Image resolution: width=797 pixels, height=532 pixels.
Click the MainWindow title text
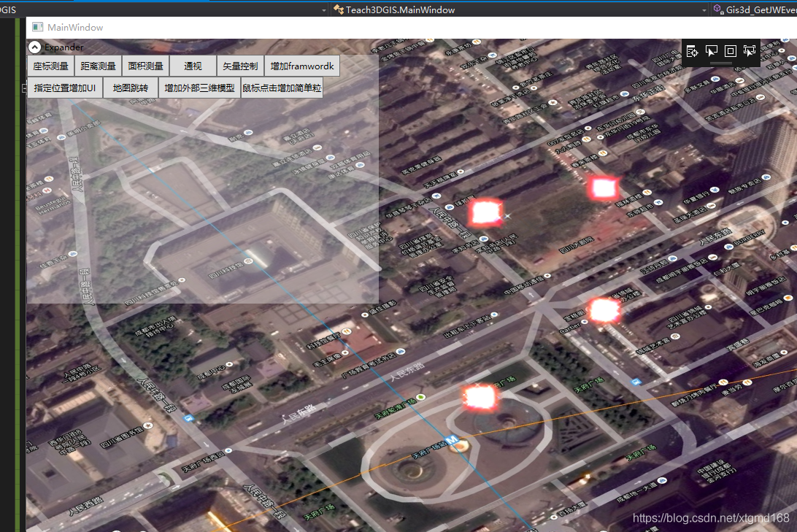click(75, 28)
